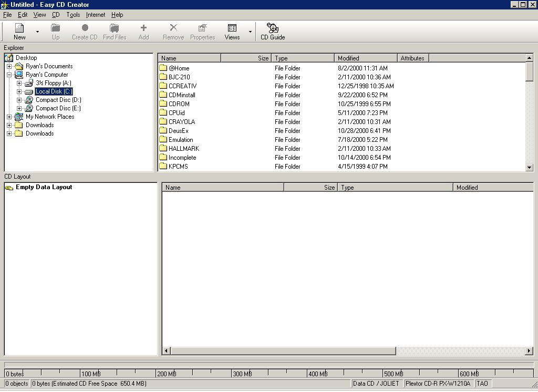Select Ryan's Documents in the tree

tap(49, 66)
